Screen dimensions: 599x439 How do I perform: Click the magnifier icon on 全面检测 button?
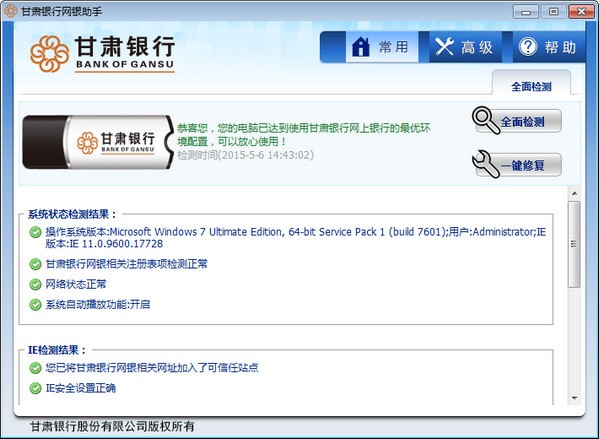(x=485, y=120)
